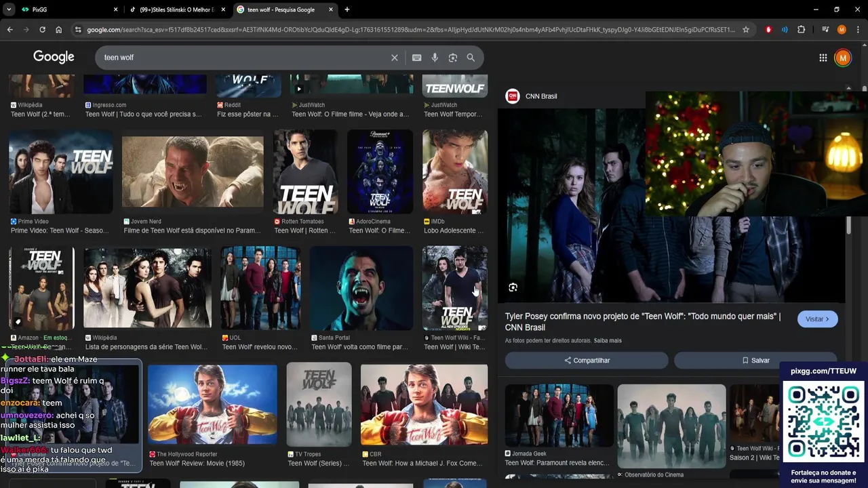Click the pixgg.com/TTEUW QR code
This screenshot has height=488, width=868.
pyautogui.click(x=824, y=422)
